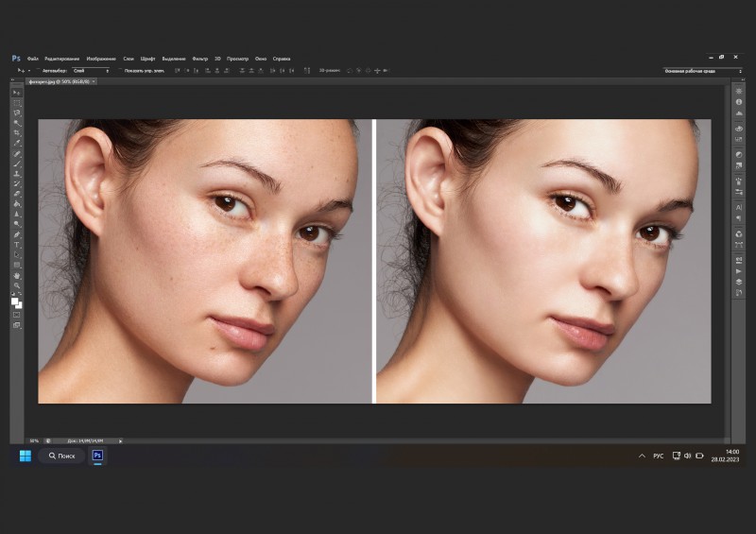
Task: Open the Paths panel icon
Action: [x=739, y=245]
